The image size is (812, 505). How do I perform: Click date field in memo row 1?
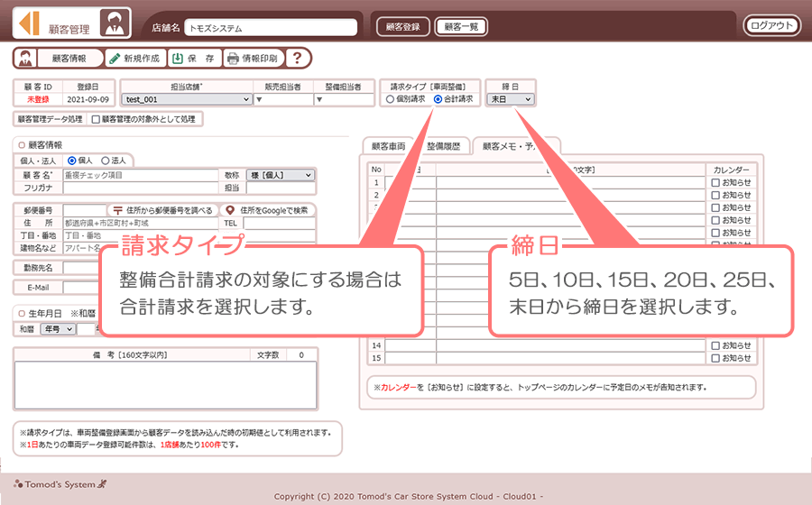[411, 183]
